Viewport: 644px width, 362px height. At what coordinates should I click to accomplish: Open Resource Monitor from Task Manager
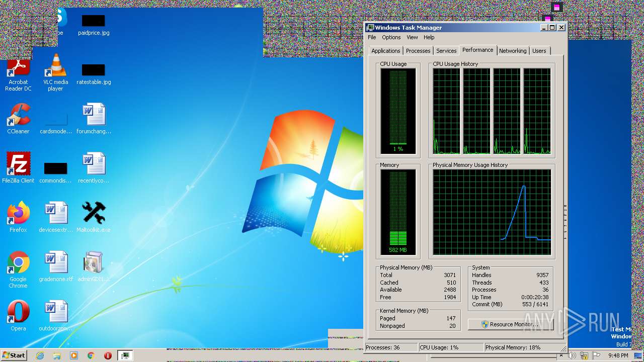(511, 324)
